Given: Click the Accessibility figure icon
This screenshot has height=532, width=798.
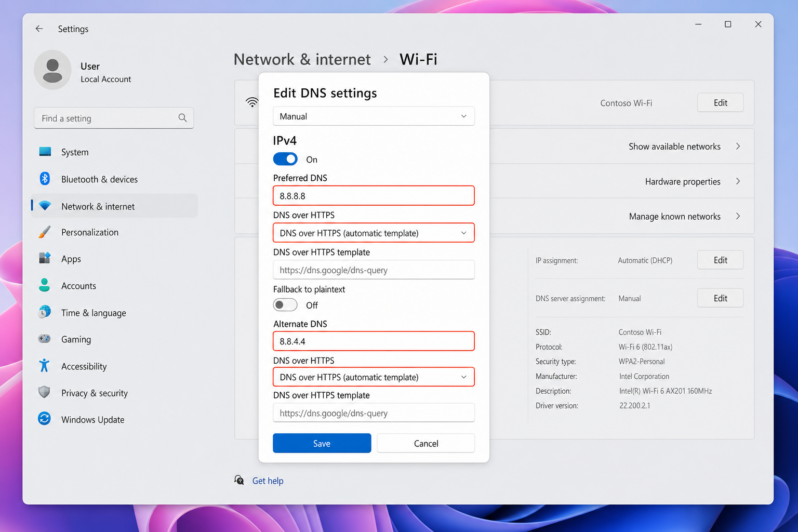Looking at the screenshot, I should click(x=45, y=366).
